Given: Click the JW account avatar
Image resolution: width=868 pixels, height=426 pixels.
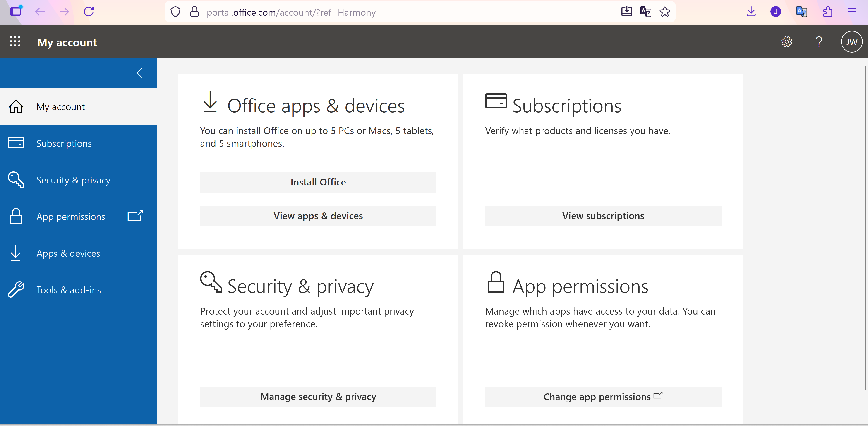Looking at the screenshot, I should point(851,41).
